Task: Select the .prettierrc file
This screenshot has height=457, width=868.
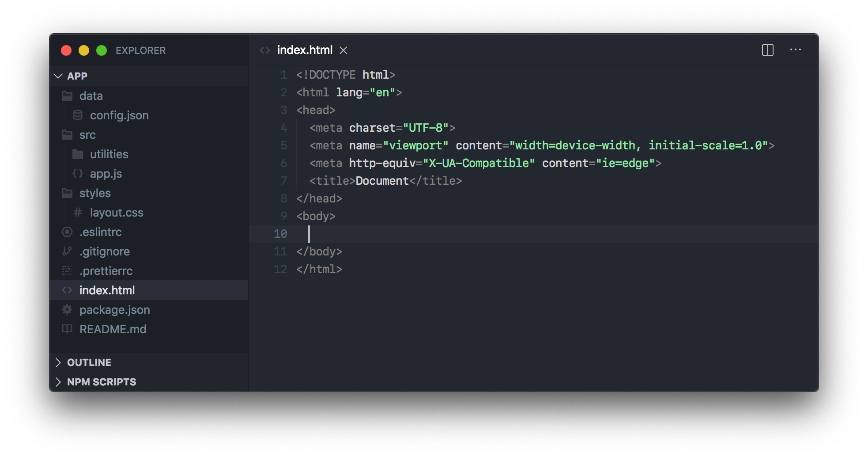Action: click(106, 270)
